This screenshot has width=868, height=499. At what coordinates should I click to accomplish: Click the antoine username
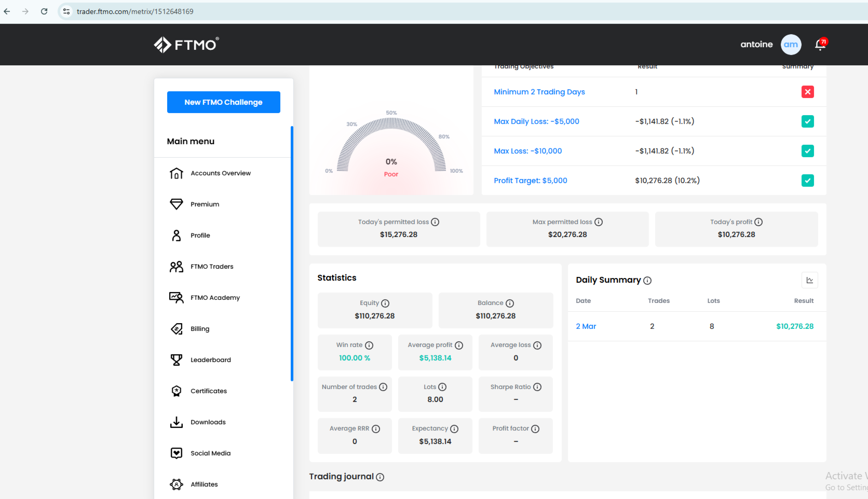point(756,45)
